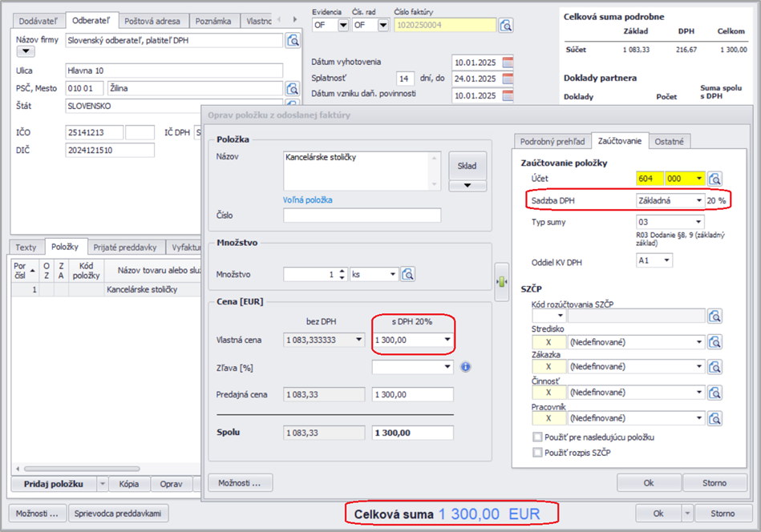
Task: Open account lookup icon next to Účet
Action: point(715,179)
